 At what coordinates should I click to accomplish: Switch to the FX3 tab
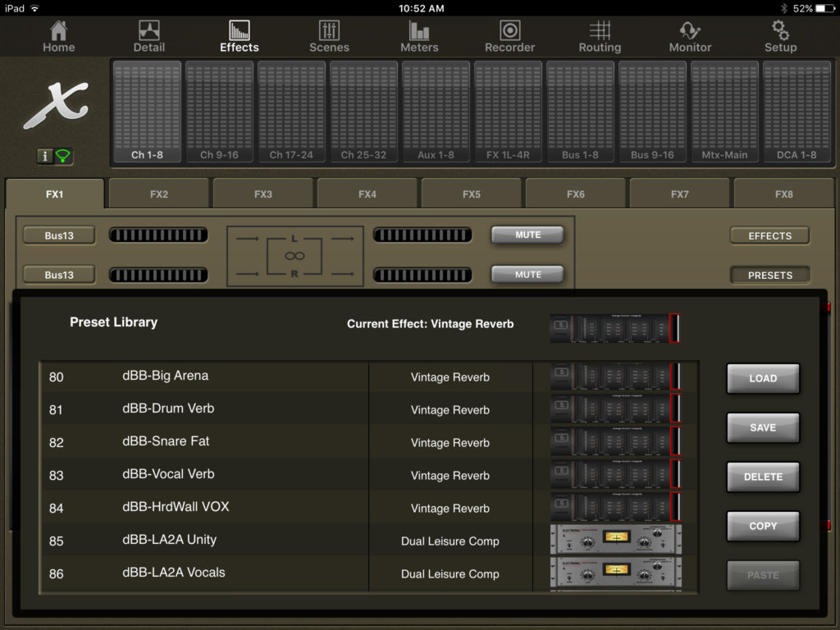pos(262,193)
